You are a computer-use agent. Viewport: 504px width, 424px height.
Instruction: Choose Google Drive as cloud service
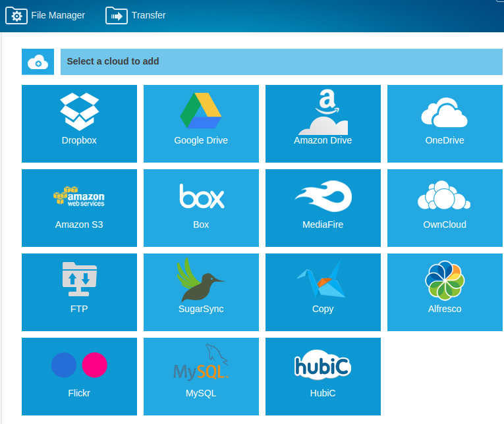tap(201, 123)
